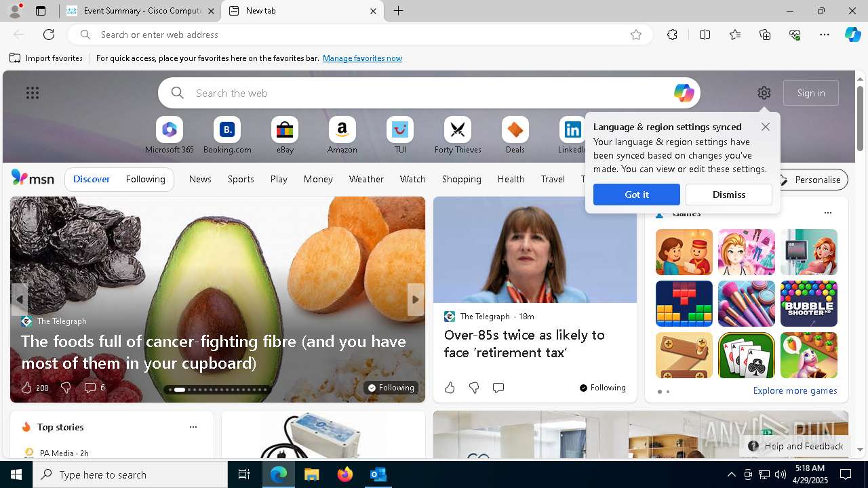Open the Sports category
Image resolution: width=868 pixels, height=488 pixels.
click(x=241, y=179)
